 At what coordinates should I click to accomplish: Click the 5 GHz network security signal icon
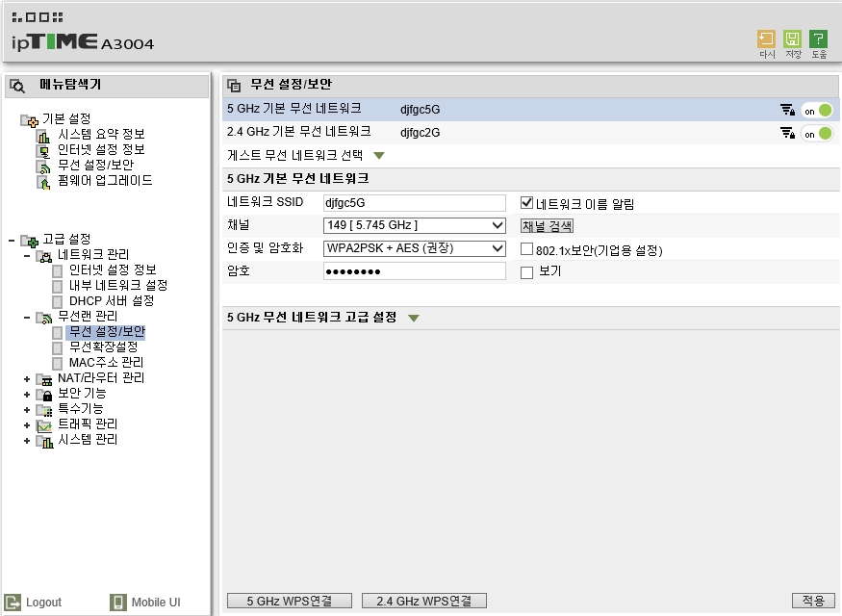pyautogui.click(x=787, y=110)
